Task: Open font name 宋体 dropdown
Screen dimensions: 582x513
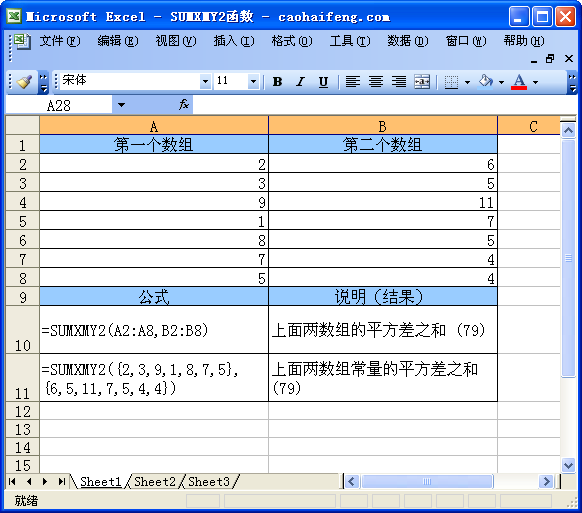Action: (205, 82)
